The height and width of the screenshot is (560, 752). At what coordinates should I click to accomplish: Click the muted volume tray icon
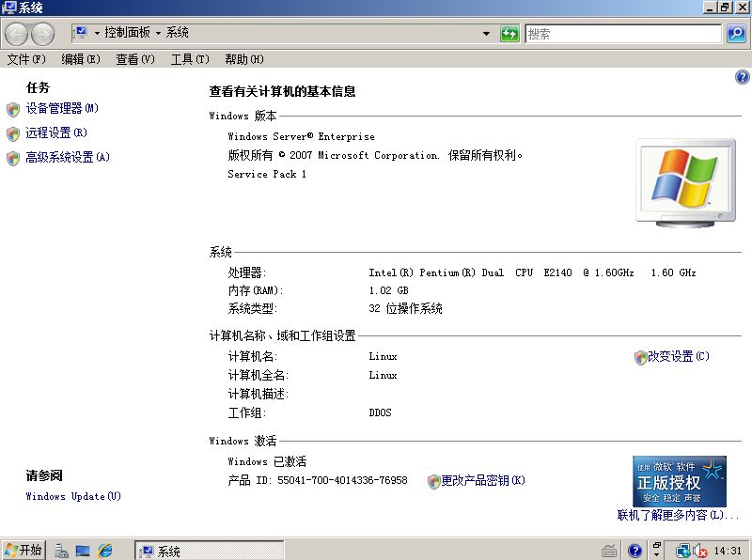click(699, 551)
